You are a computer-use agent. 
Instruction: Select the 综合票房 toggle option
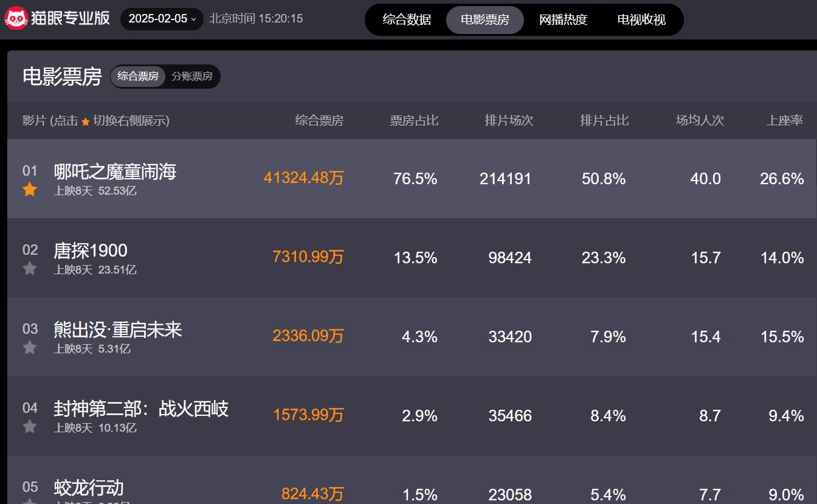138,77
